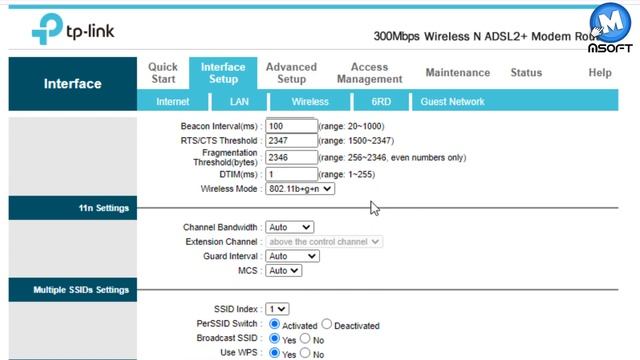Click the Multiple SSIDs Settings header
This screenshot has height=360, width=640.
[73, 290]
